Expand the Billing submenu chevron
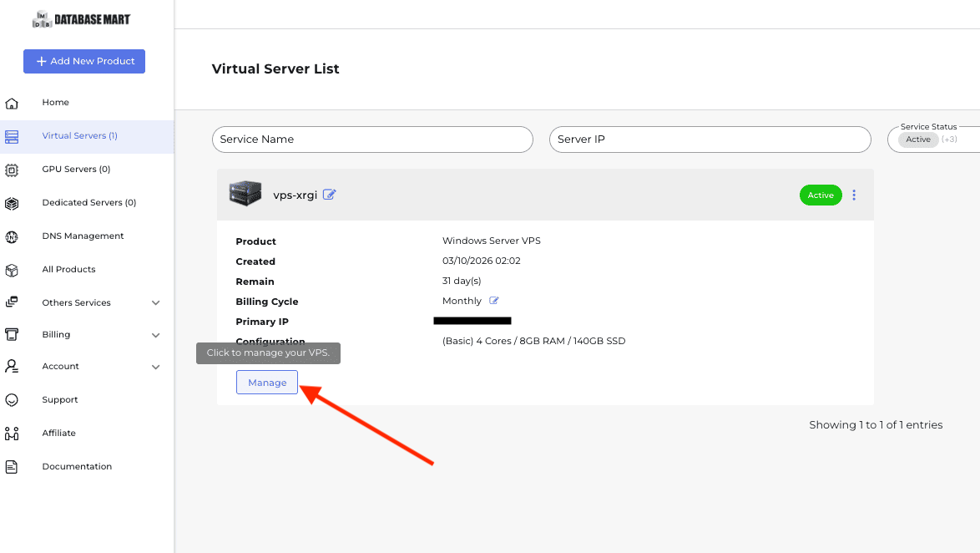Viewport: 980px width, 553px height. tap(155, 335)
